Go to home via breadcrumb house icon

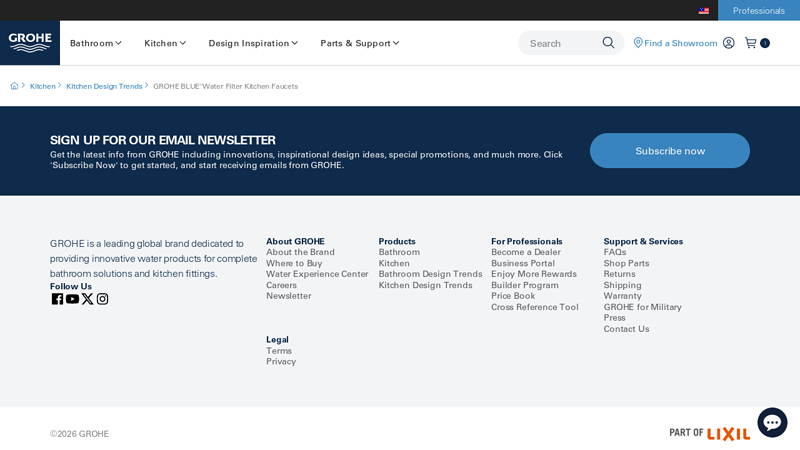14,86
